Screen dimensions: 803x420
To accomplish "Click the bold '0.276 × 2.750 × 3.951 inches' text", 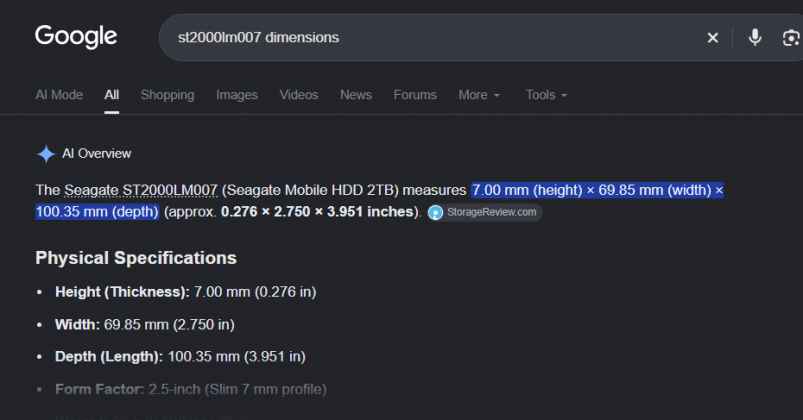I will (x=317, y=212).
